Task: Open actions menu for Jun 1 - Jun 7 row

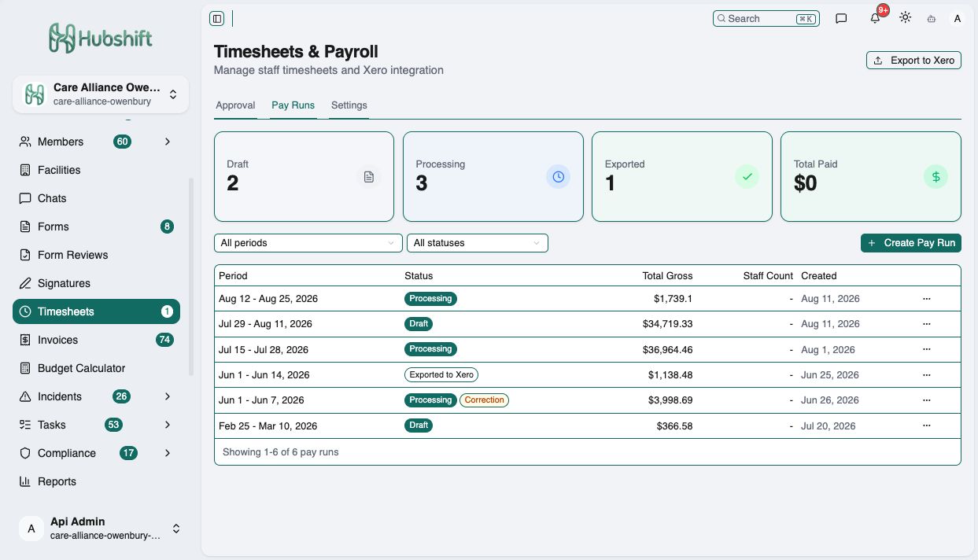Action: pos(926,400)
